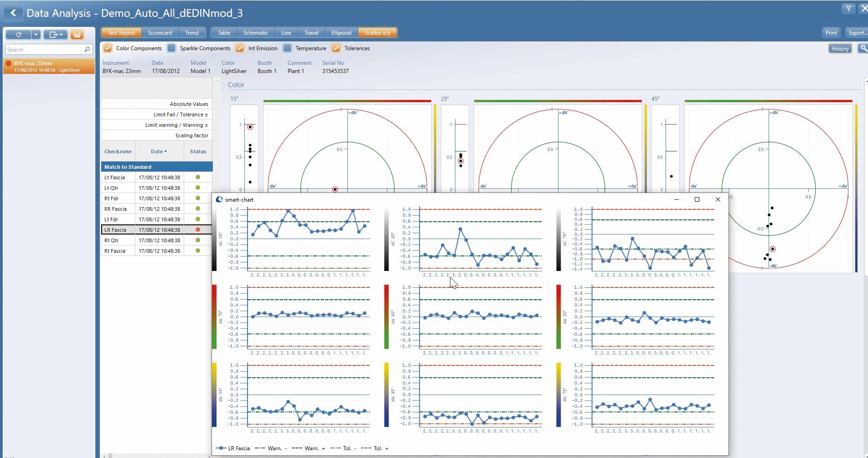Uncheck the Int Emission checkbox
Screen dimensions: 868x458
tap(240, 48)
